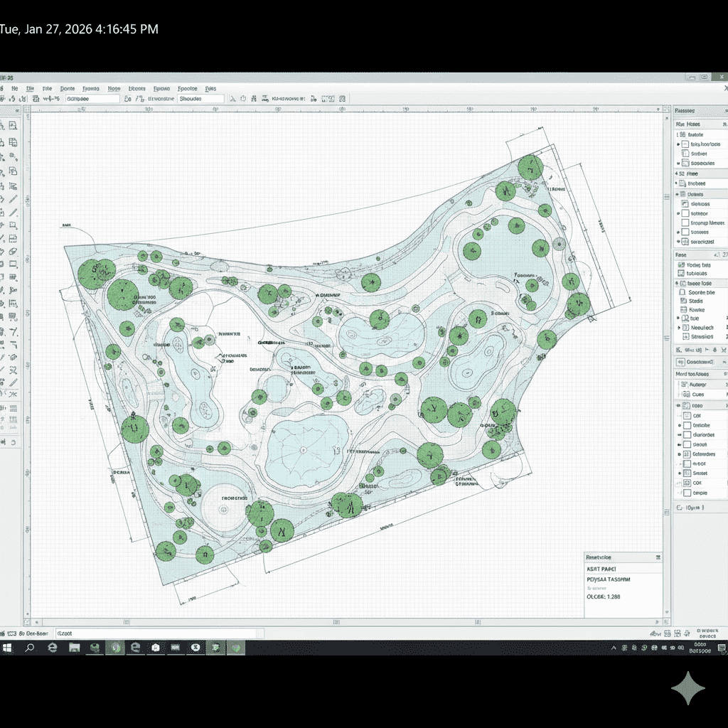Click the 'Cues' item under Mord tosAdees

point(697,394)
